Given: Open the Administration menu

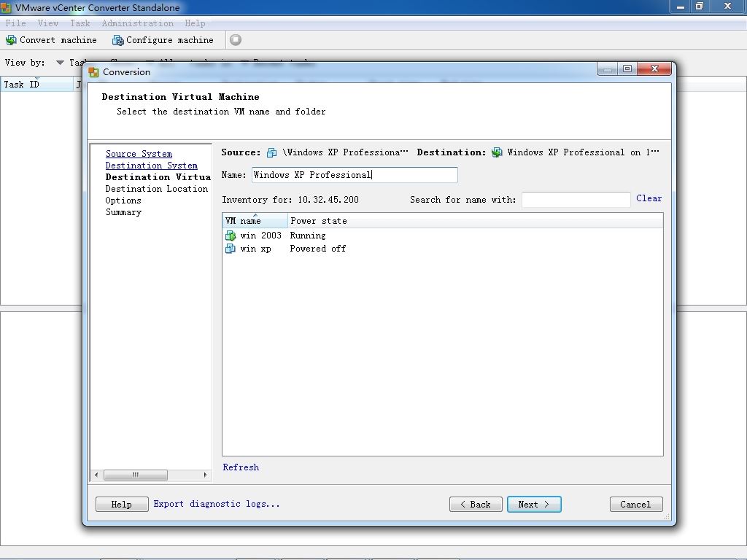Looking at the screenshot, I should [138, 23].
